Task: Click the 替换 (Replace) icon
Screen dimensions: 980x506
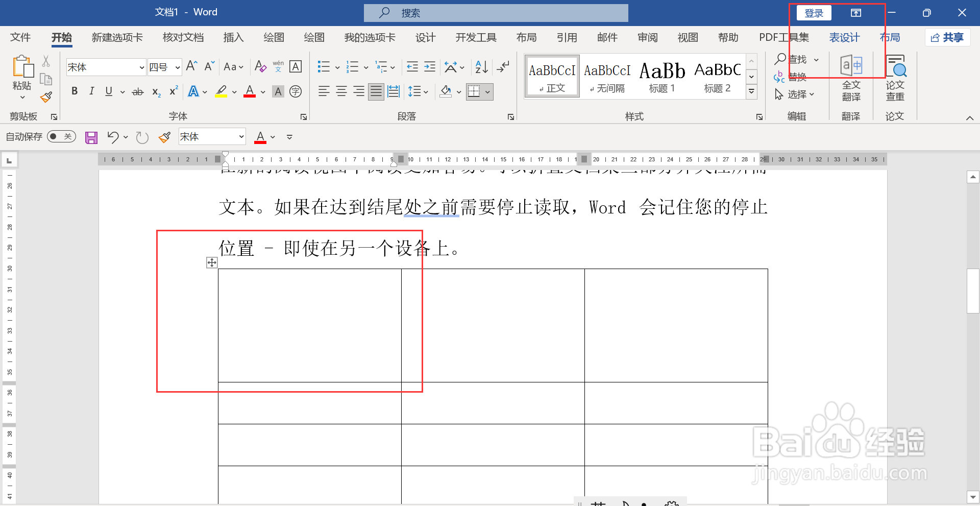Action: pyautogui.click(x=797, y=77)
